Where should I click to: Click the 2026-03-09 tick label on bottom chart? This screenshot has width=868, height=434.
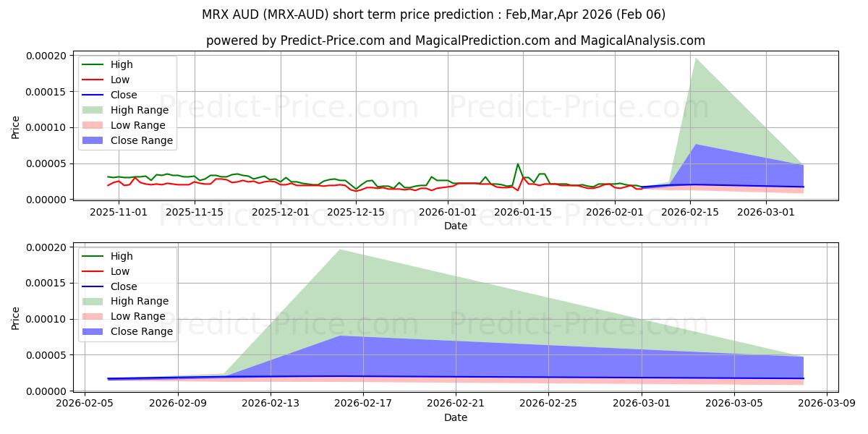(x=827, y=404)
